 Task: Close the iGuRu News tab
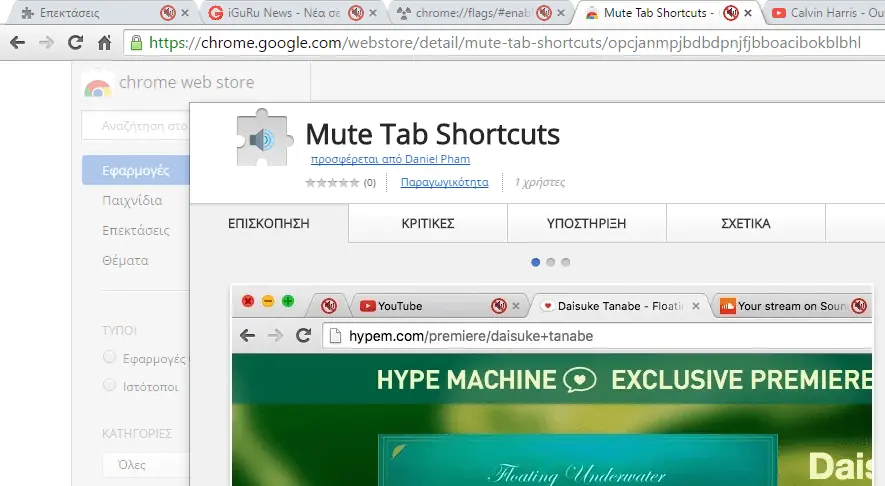373,12
